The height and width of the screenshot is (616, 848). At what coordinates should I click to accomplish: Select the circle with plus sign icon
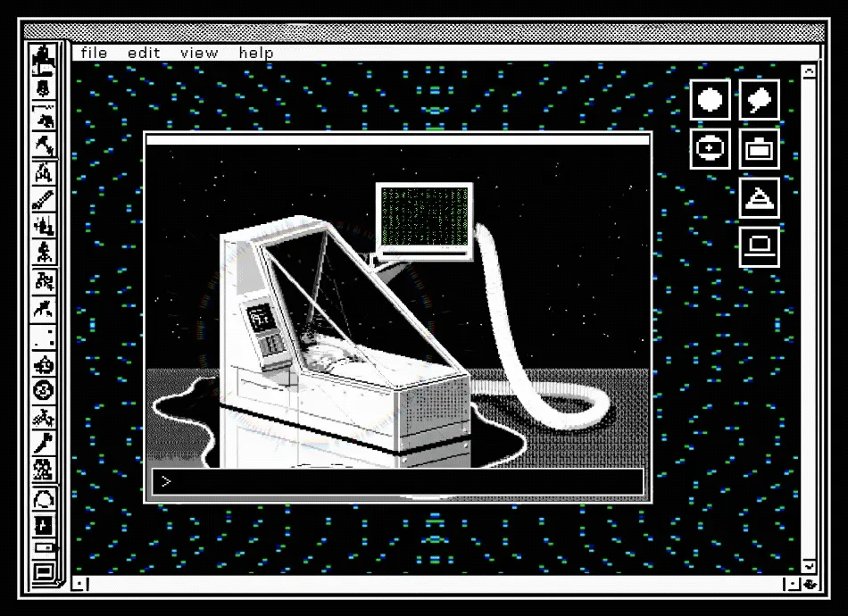click(711, 149)
